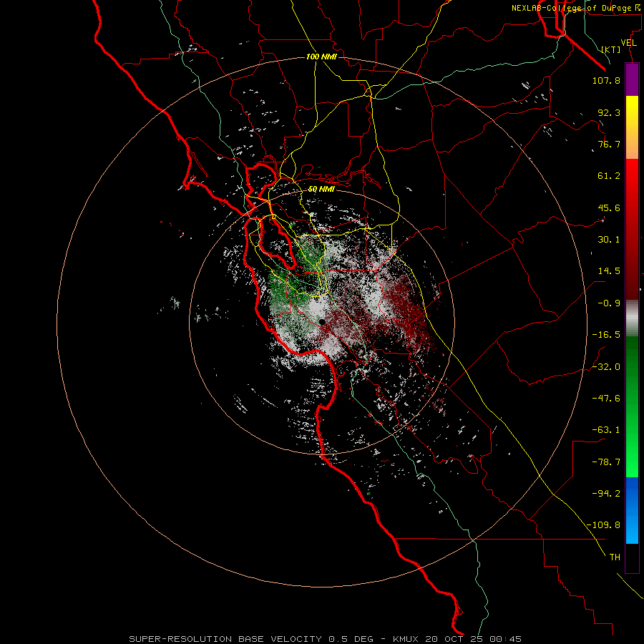
Task: Click the black radar site dot at center
Action: [323, 323]
